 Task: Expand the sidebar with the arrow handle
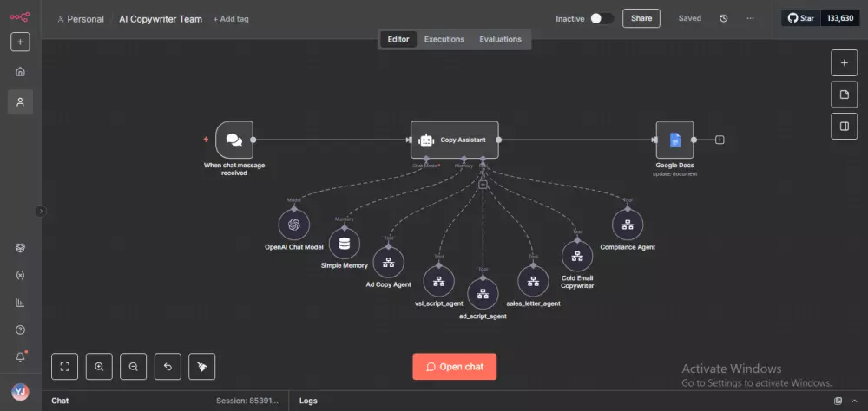[41, 211]
